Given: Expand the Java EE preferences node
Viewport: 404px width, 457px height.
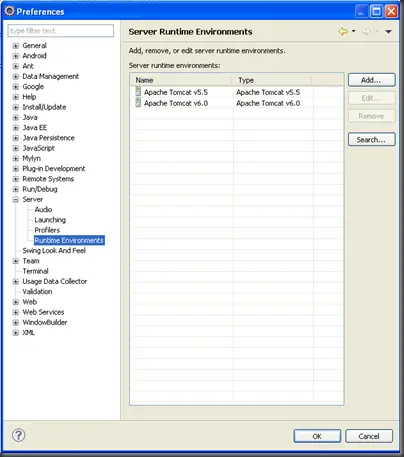Looking at the screenshot, I should (x=15, y=128).
